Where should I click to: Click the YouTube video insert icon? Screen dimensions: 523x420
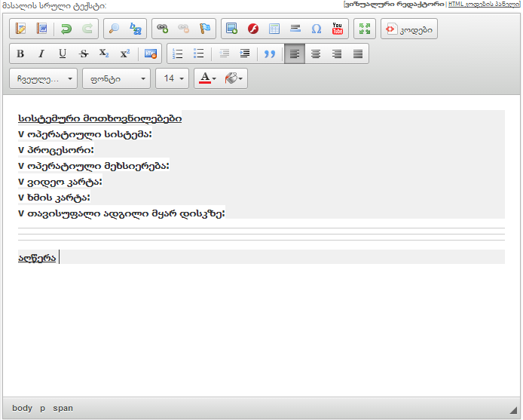click(x=337, y=29)
